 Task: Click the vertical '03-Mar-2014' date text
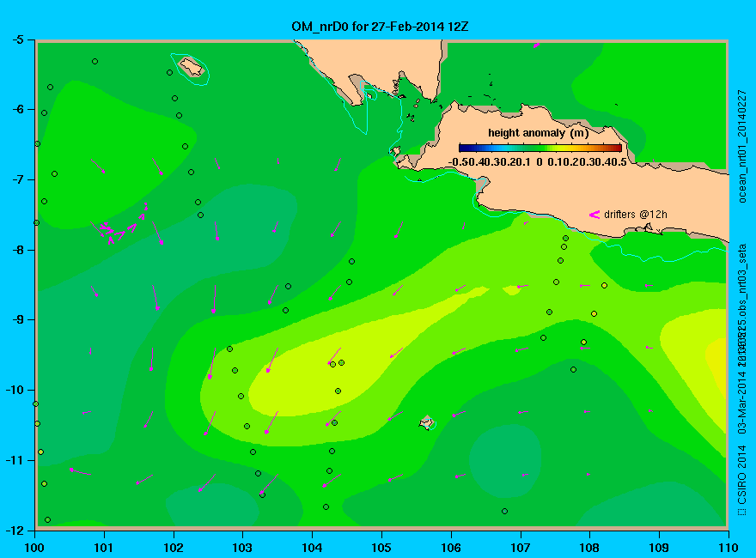[x=742, y=403]
